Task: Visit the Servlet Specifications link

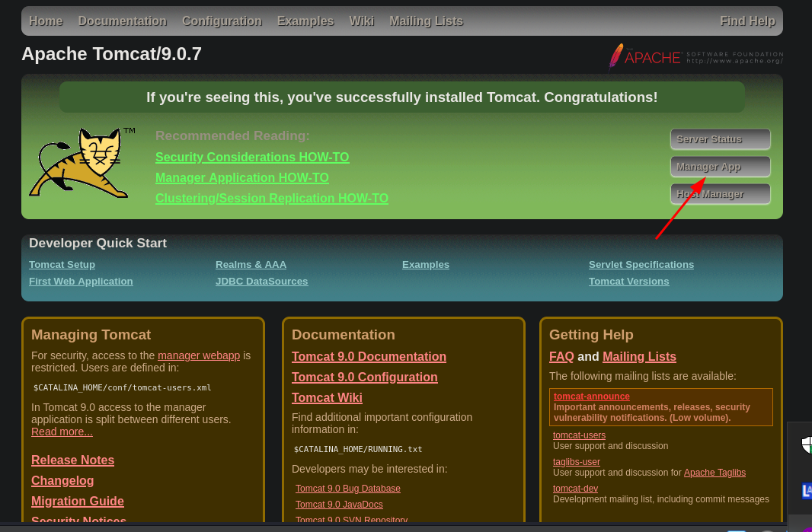Action: click(x=641, y=265)
